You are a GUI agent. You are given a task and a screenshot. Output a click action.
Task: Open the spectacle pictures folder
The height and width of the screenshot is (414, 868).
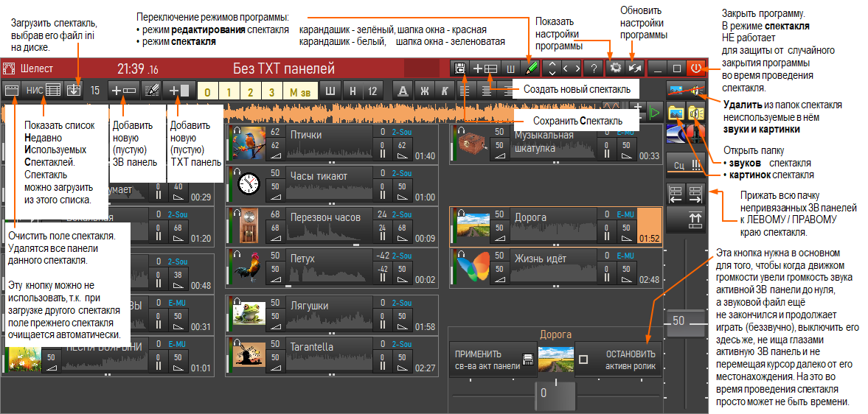(x=676, y=113)
